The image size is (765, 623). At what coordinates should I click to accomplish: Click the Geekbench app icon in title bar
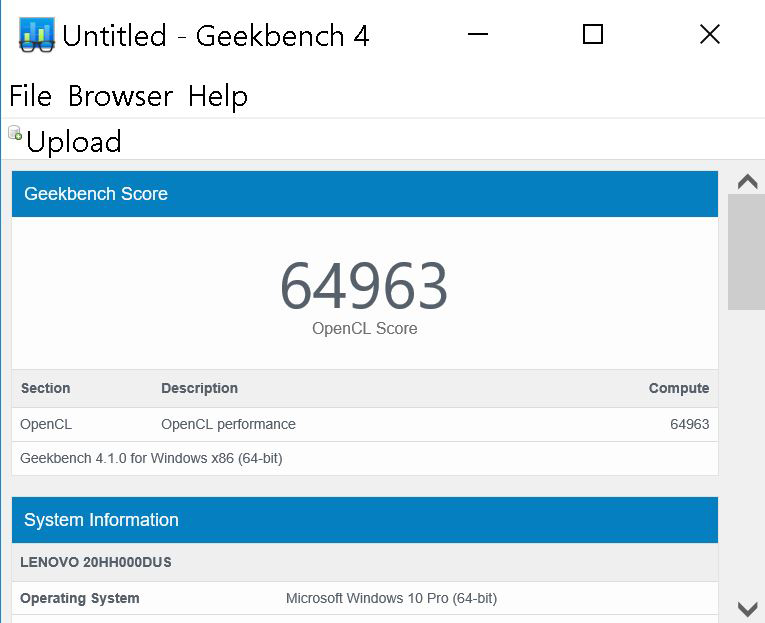click(x=36, y=35)
